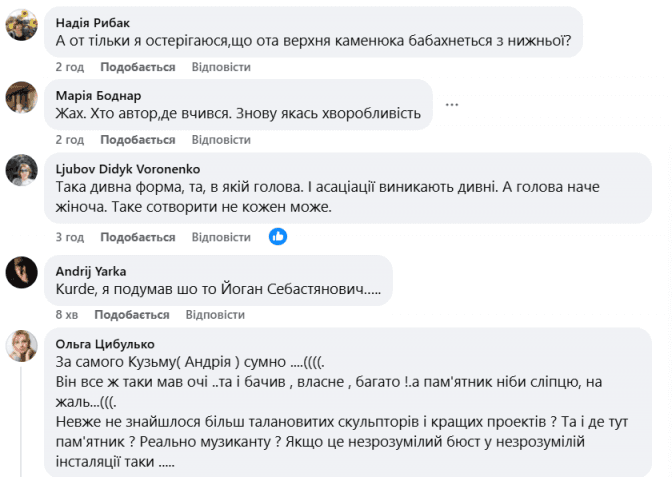Viewport: 672px width, 477px height.
Task: Click Ольга Цибулько's profile avatar
Action: pos(22,345)
